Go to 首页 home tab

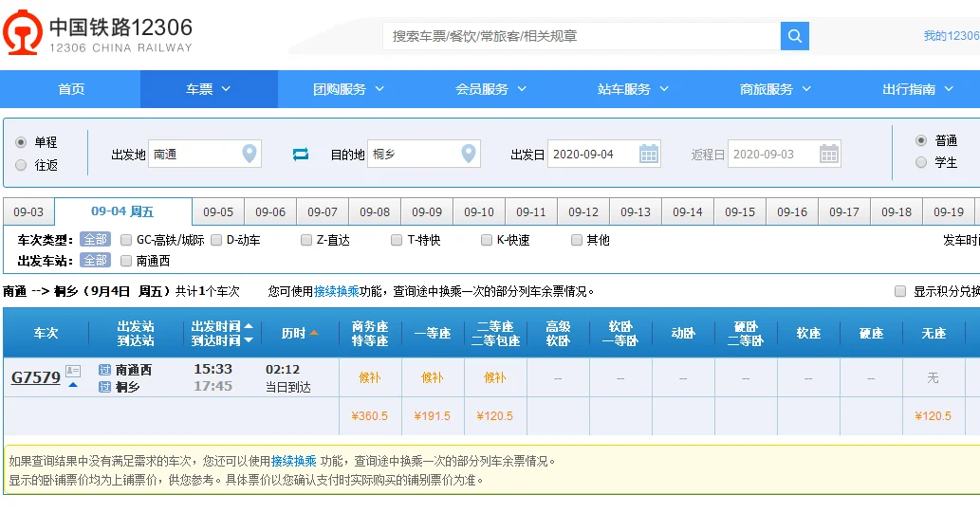coord(70,89)
